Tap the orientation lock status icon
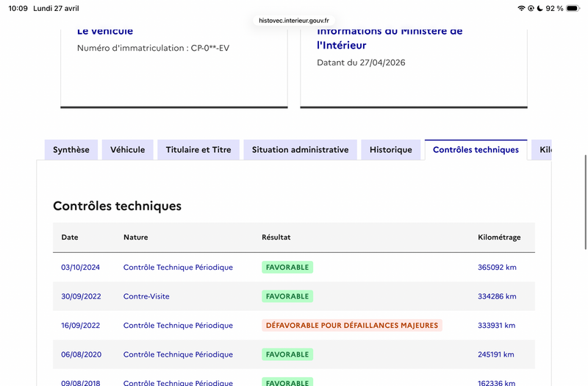The width and height of the screenshot is (588, 386). [x=531, y=8]
